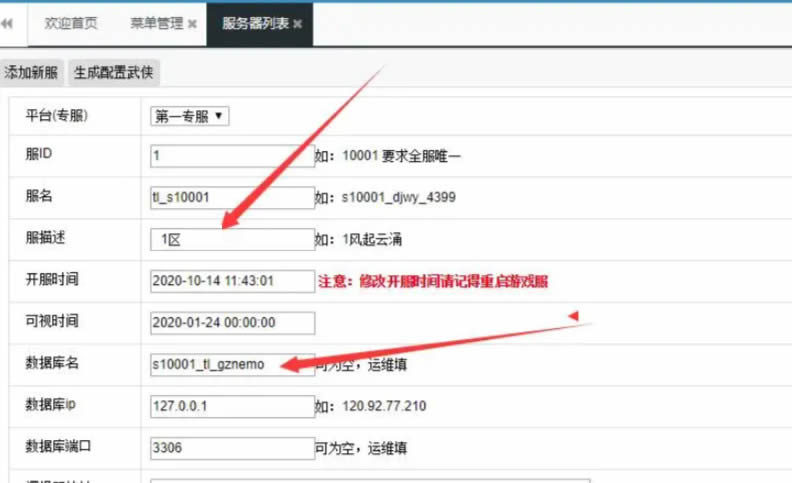This screenshot has height=483, width=792.
Task: Click the 数据库ip field with 127.0.0.1
Action: click(232, 406)
